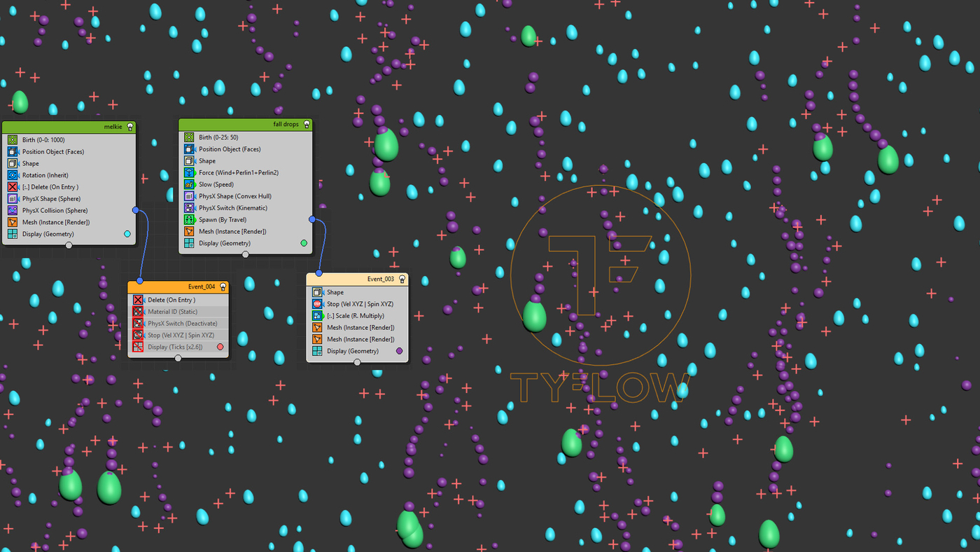Toggle the fall drops event lightbulb
Image resolution: width=980 pixels, height=552 pixels.
307,125
